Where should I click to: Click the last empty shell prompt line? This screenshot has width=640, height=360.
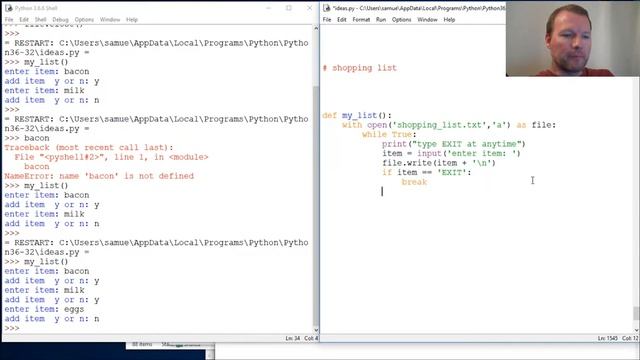(x=12, y=328)
